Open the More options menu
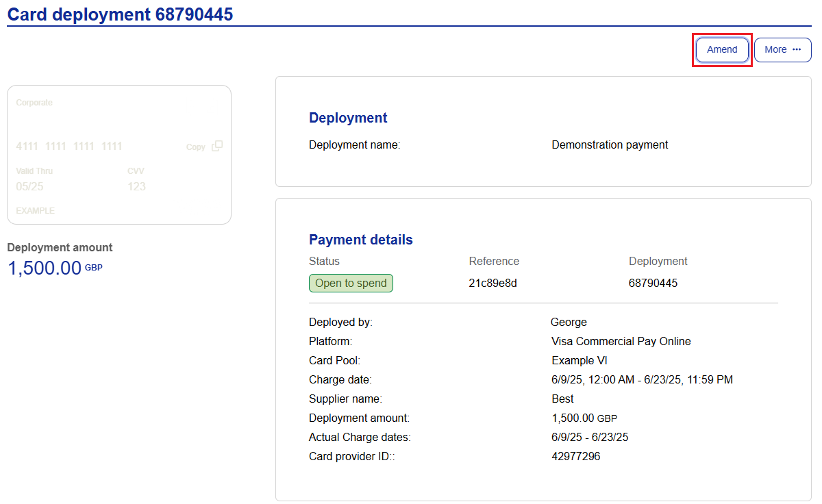The width and height of the screenshot is (822, 504). pyautogui.click(x=782, y=50)
